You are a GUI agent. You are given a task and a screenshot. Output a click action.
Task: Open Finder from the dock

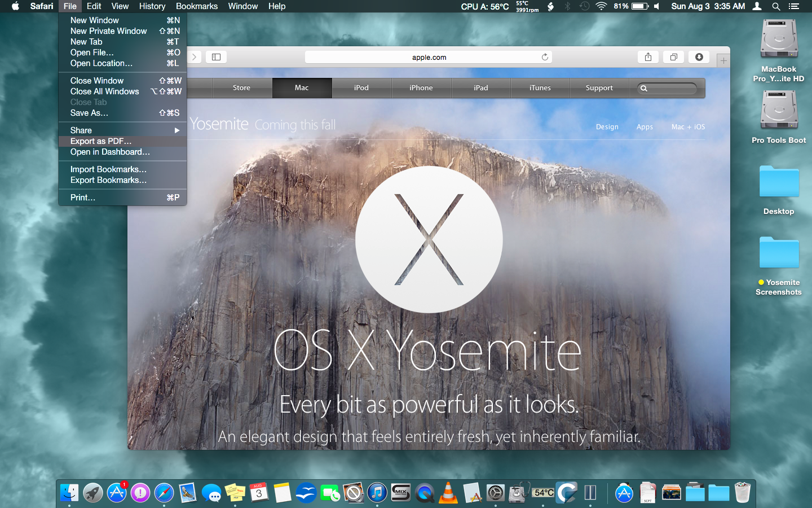[x=69, y=493]
